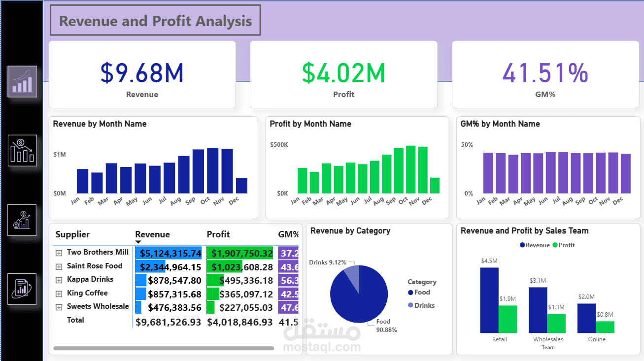Expand the Sweets Wholesale supplier row
This screenshot has height=361, width=644.
coord(59,306)
